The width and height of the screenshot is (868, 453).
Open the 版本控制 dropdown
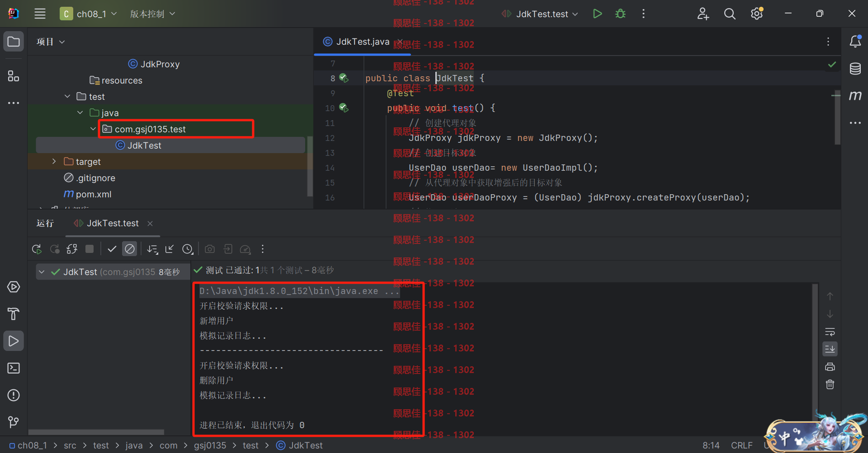click(152, 14)
